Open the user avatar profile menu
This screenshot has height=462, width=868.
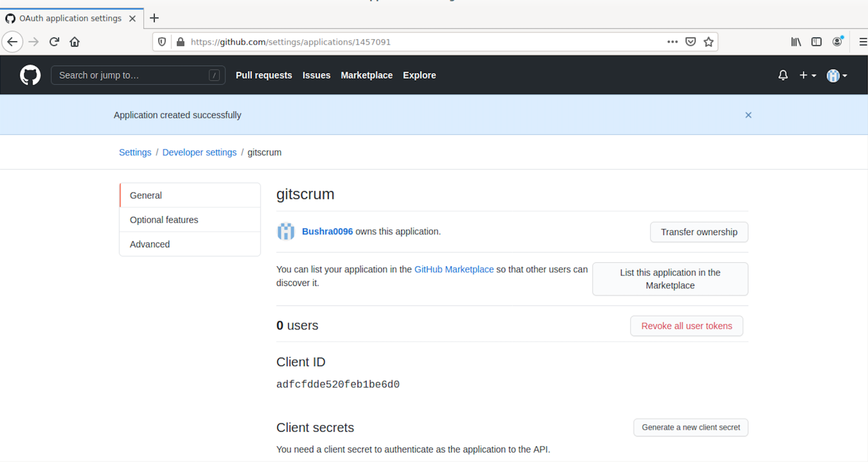pyautogui.click(x=836, y=76)
